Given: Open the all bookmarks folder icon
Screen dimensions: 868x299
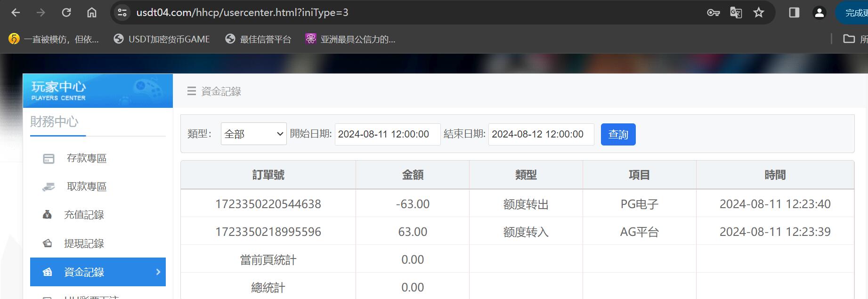Looking at the screenshot, I should pyautogui.click(x=849, y=39).
